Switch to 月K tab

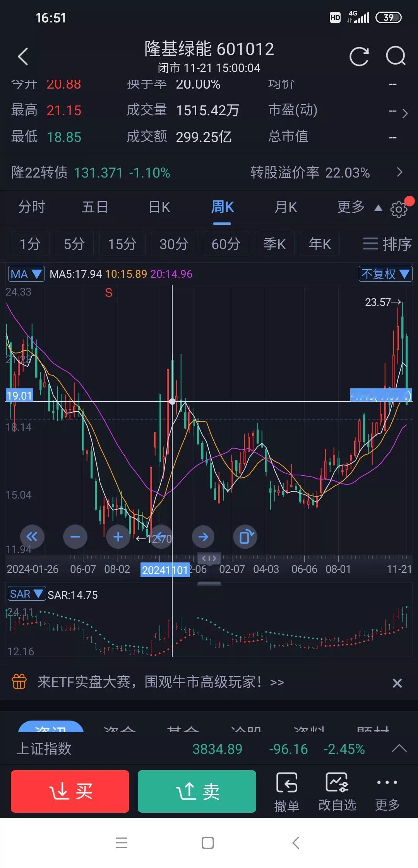tap(286, 207)
